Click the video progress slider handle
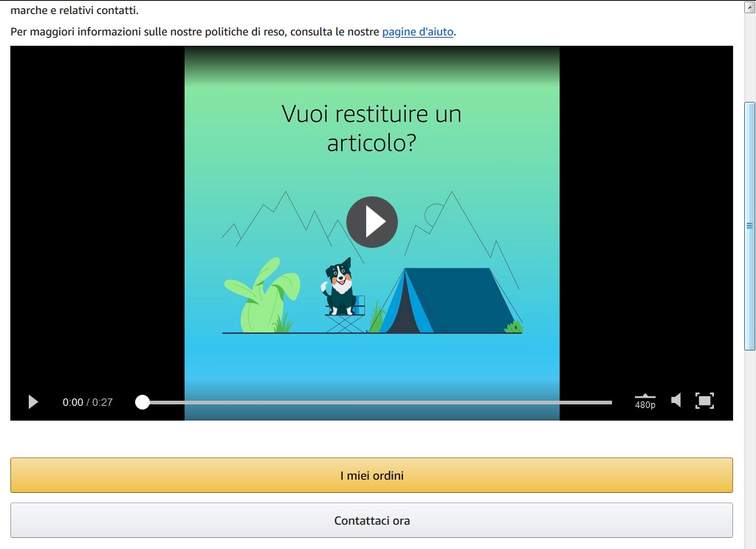756x549 pixels. (142, 402)
